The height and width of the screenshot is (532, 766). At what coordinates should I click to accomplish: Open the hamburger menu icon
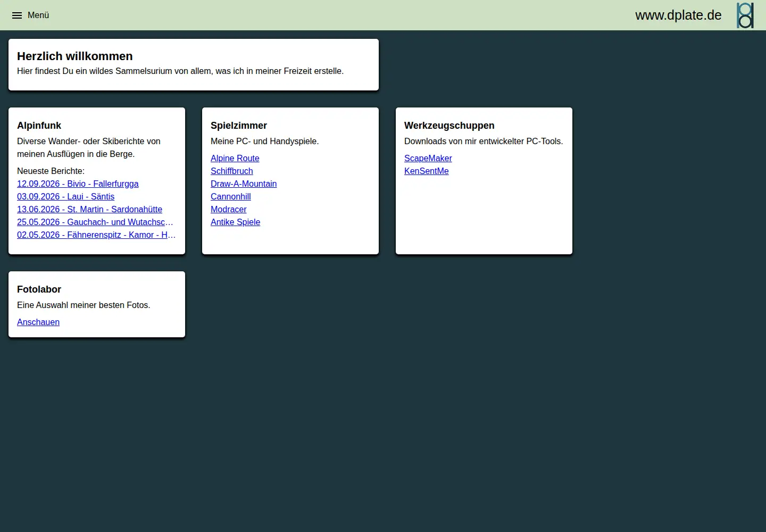17,15
